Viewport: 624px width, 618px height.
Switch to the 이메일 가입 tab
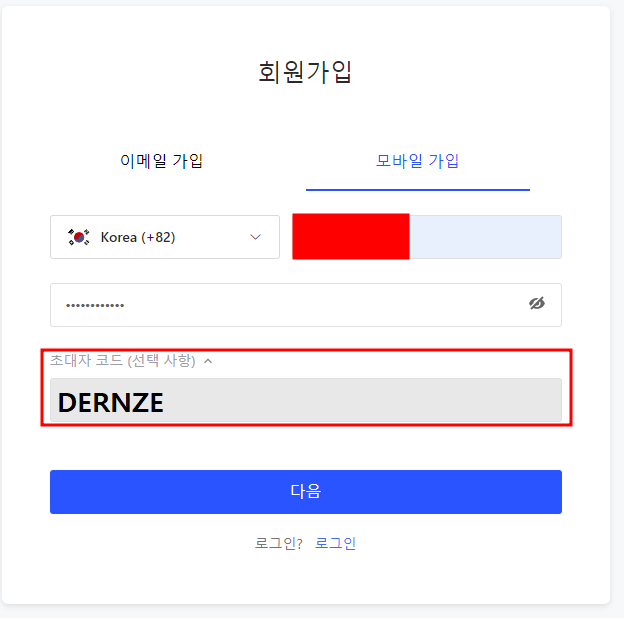(x=162, y=161)
